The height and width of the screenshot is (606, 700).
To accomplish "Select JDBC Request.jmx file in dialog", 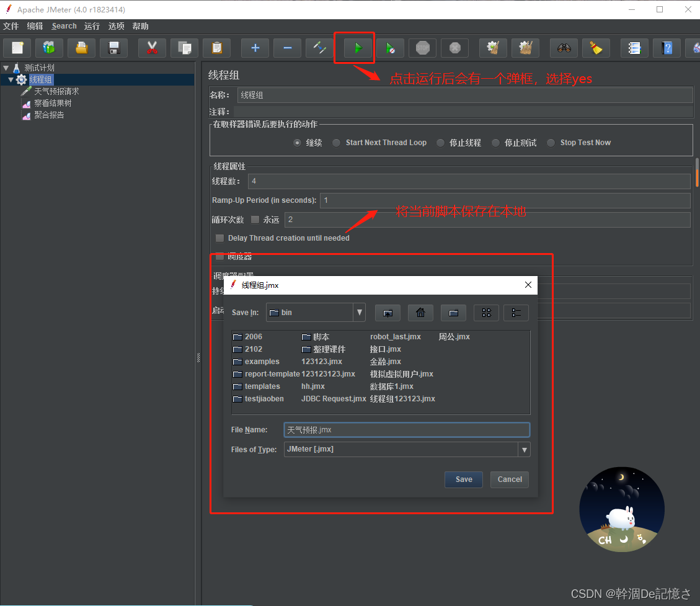I will (334, 399).
